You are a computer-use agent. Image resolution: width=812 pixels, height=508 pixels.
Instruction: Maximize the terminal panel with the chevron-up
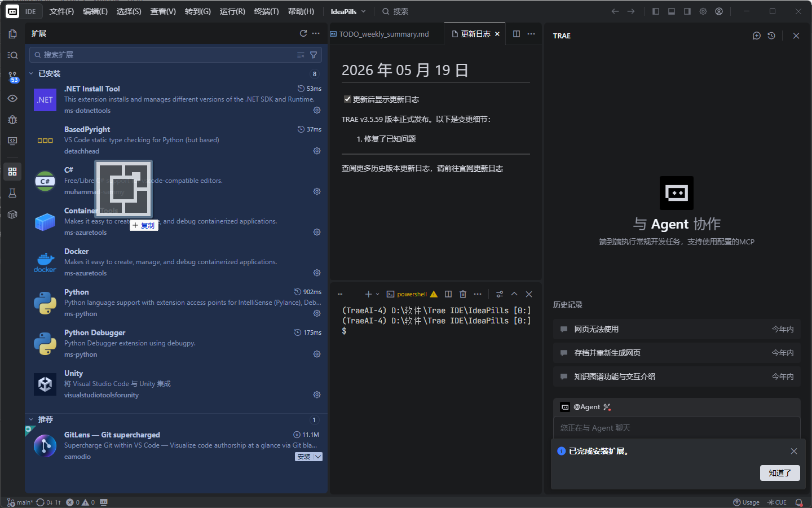(514, 294)
